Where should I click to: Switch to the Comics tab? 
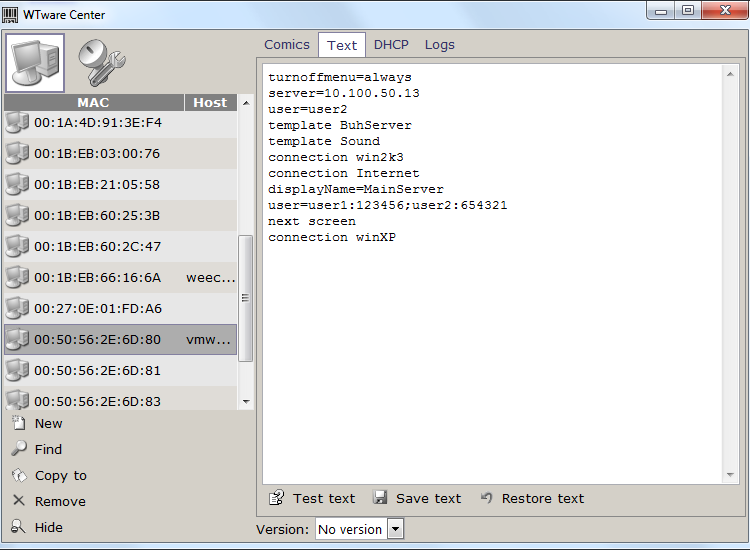point(287,44)
